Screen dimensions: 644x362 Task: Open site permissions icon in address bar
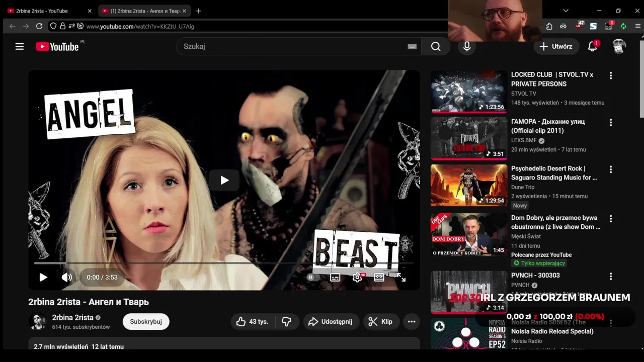coord(71,26)
